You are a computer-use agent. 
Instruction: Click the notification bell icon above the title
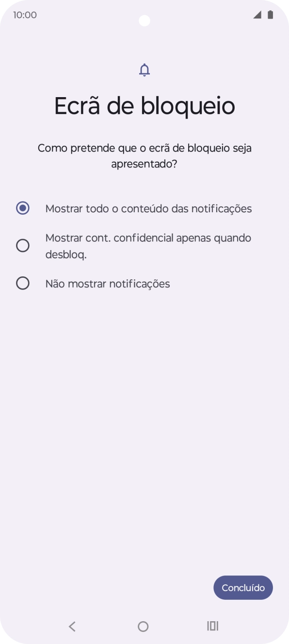(x=144, y=69)
